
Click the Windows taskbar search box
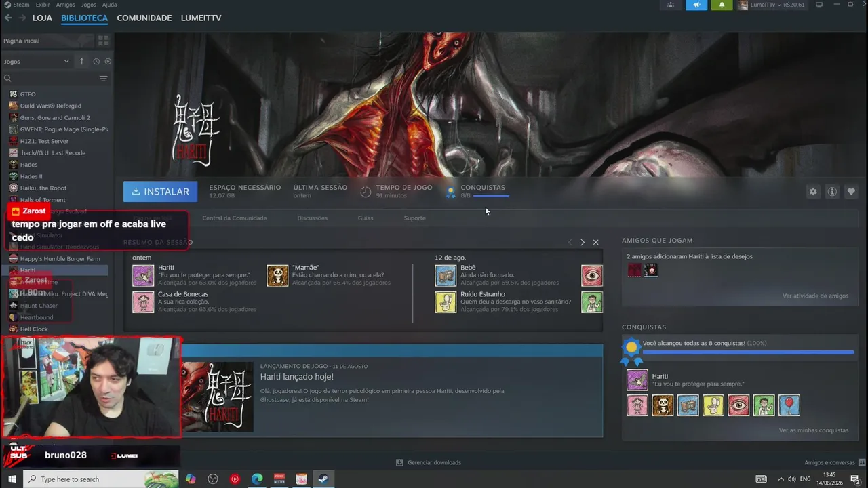pyautogui.click(x=101, y=479)
